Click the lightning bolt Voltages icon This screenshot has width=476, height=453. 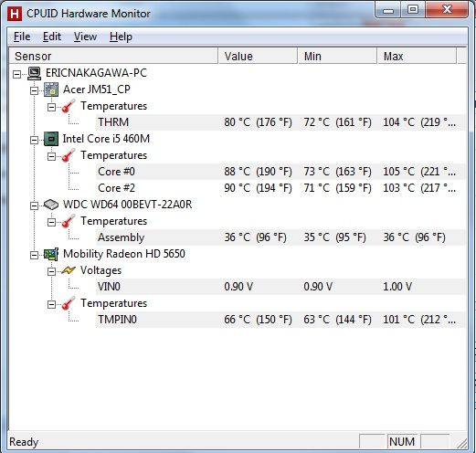tap(69, 270)
